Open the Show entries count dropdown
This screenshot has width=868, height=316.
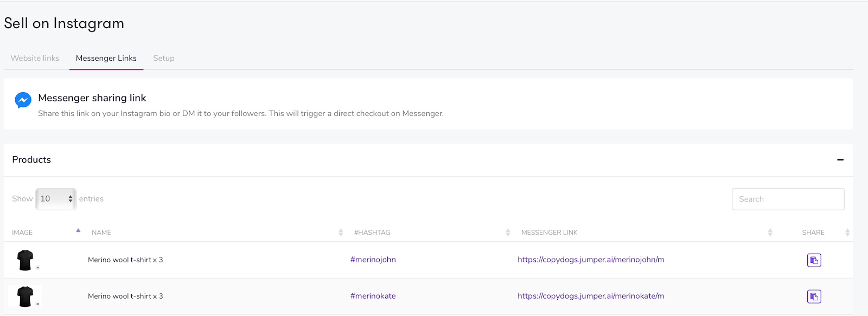tap(56, 199)
